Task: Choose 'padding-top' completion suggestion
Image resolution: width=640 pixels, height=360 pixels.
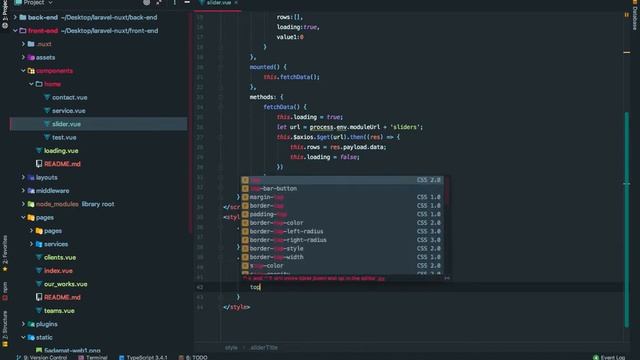Action: pos(342,214)
